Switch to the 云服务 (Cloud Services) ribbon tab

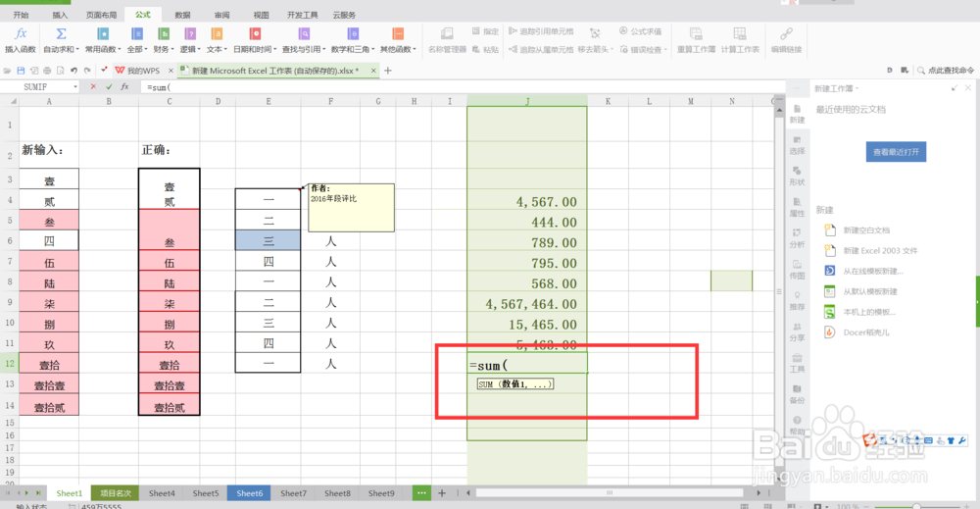pyautogui.click(x=344, y=15)
